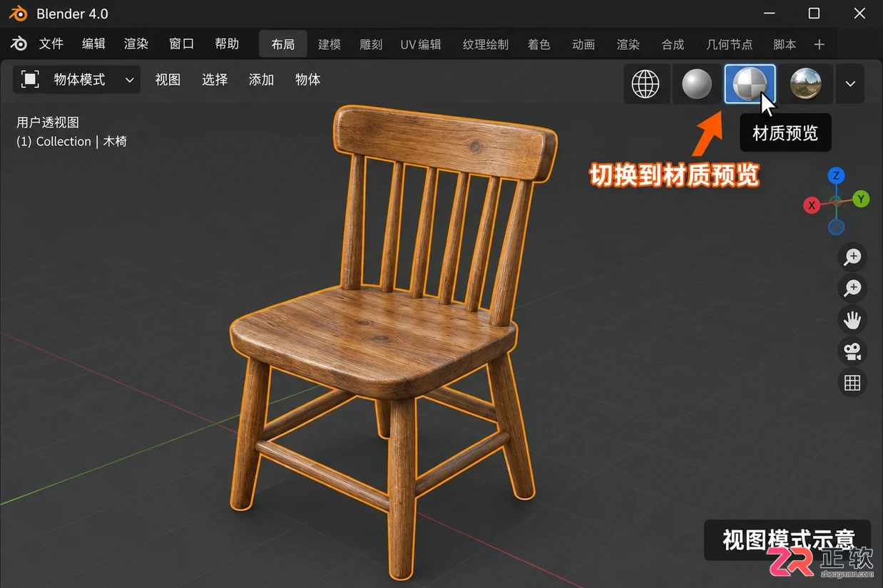
Task: Click the lower zoom magnifier viewport icon
Action: click(852, 289)
